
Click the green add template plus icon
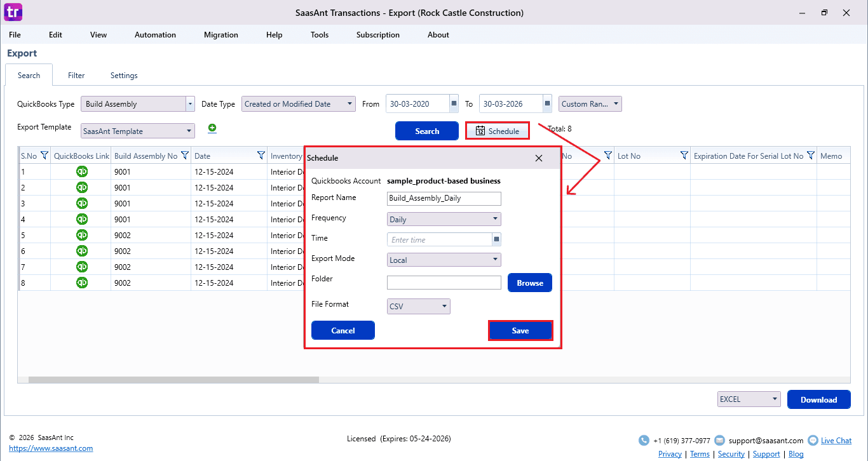212,128
